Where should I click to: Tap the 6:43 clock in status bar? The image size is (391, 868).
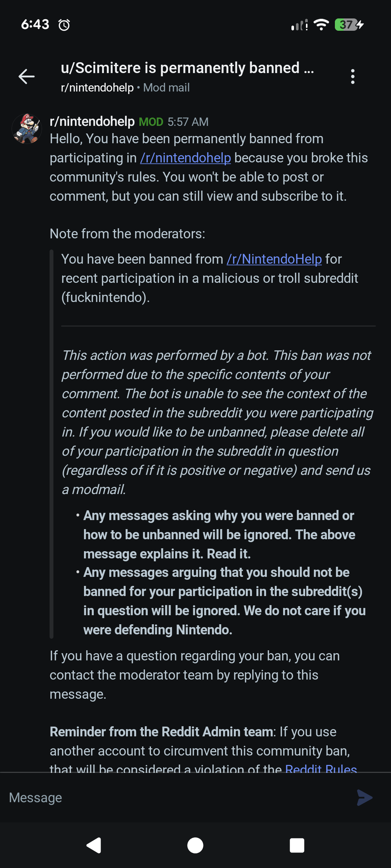coord(35,25)
